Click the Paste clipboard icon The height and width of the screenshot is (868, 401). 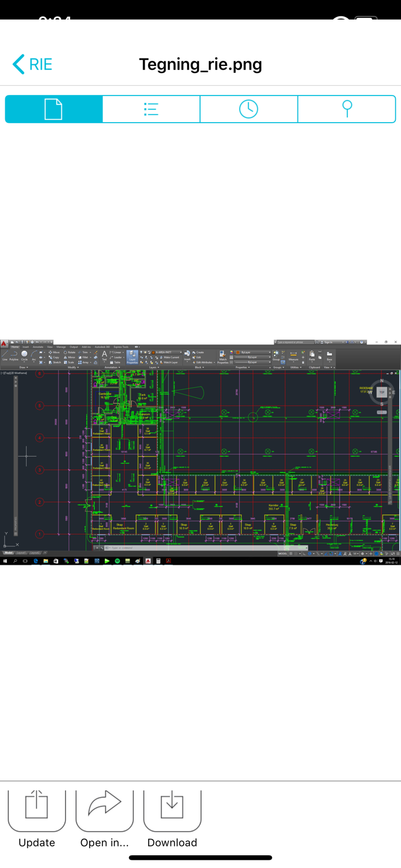312,355
